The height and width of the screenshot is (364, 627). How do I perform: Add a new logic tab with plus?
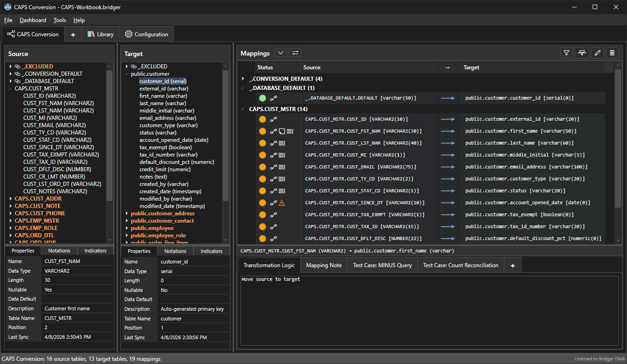point(513,265)
